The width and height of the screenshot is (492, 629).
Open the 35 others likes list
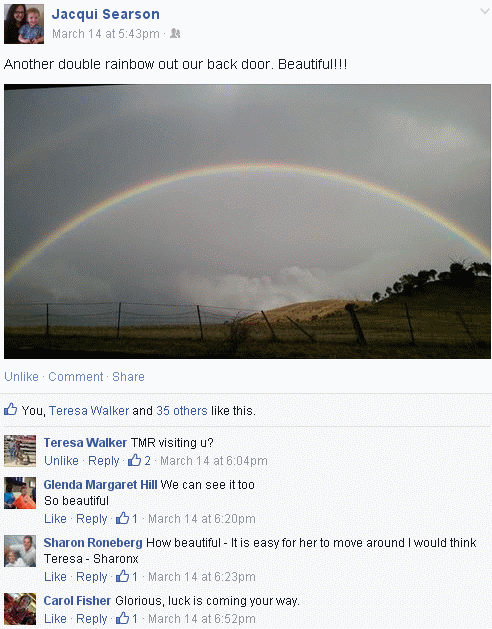click(182, 411)
